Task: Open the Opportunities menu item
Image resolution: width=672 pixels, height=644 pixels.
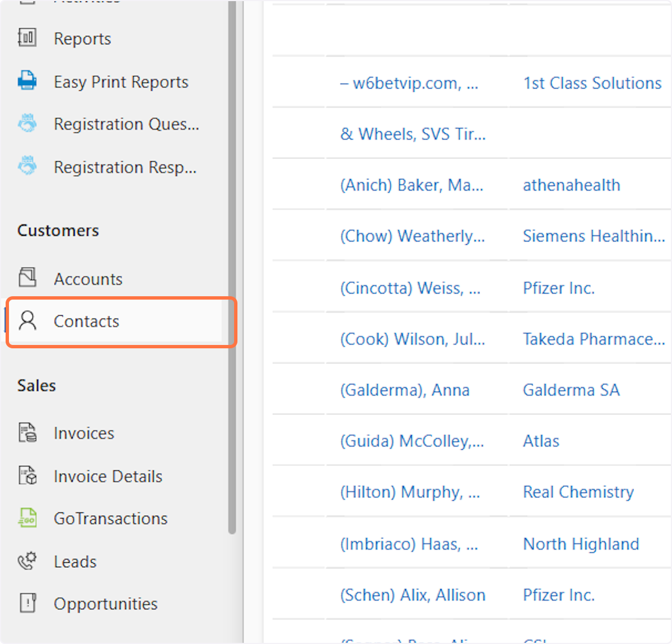Action: (105, 604)
